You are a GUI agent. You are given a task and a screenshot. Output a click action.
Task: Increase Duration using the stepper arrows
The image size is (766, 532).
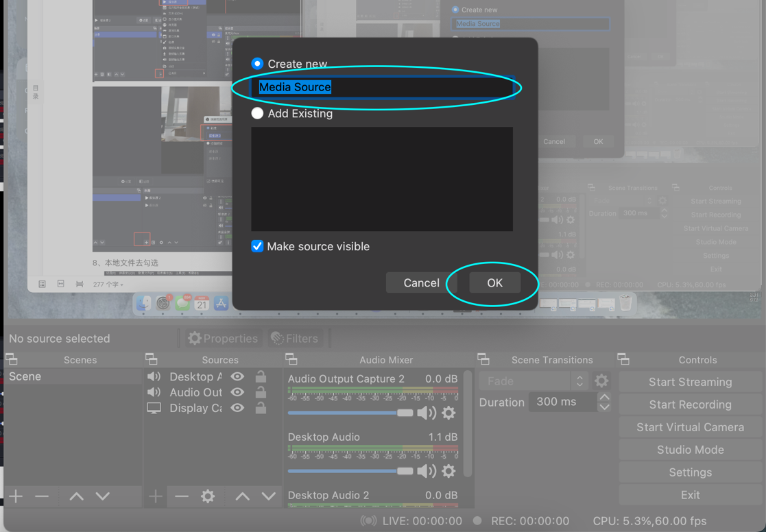[x=604, y=397]
